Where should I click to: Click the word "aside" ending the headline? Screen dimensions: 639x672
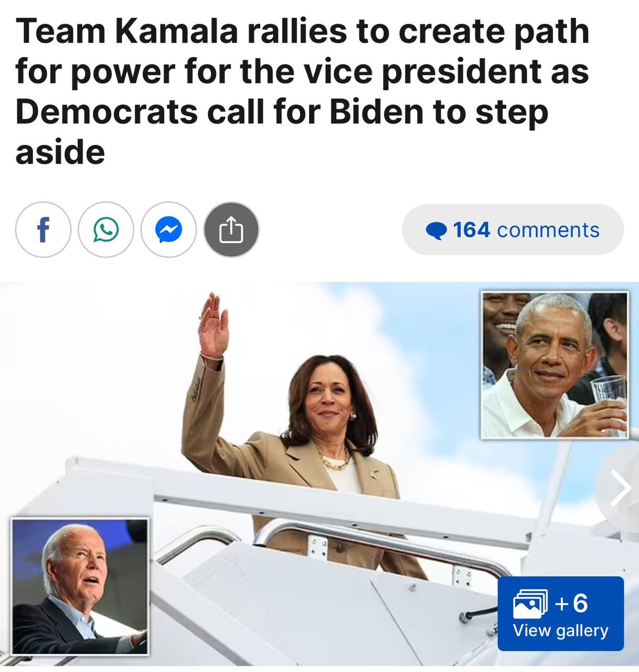click(60, 152)
